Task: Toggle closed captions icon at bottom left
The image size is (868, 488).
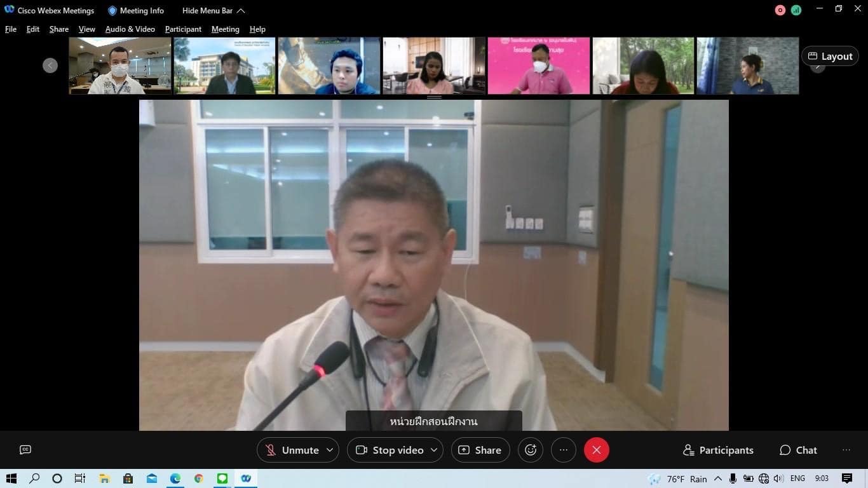Action: tap(25, 450)
